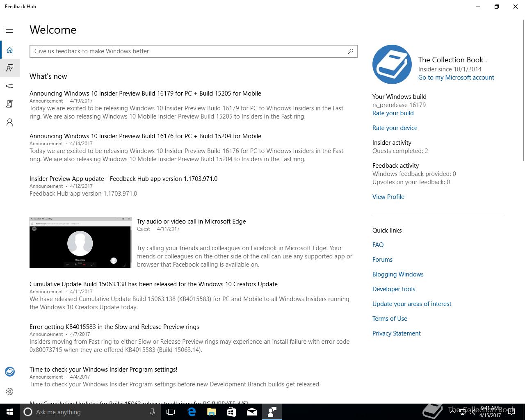525x420 pixels.
Task: Click the search magnifier icon in feedback box
Action: click(x=351, y=51)
